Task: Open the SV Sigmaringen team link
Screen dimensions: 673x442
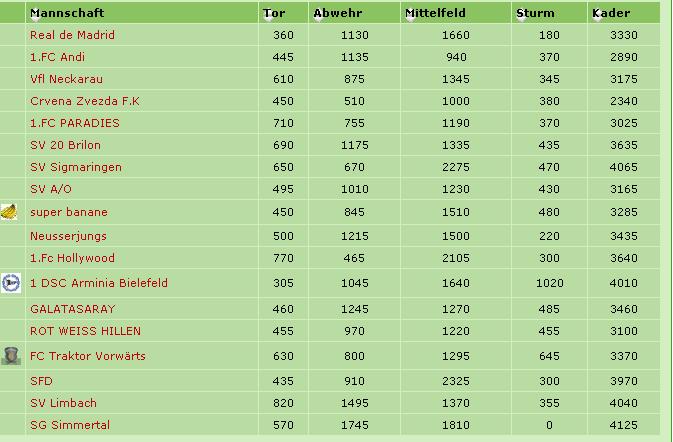Action: 75,167
